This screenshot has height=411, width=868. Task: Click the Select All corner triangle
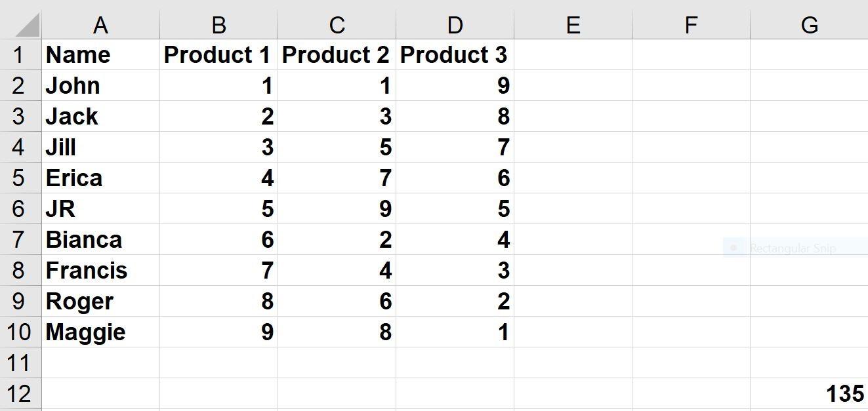coord(26,26)
